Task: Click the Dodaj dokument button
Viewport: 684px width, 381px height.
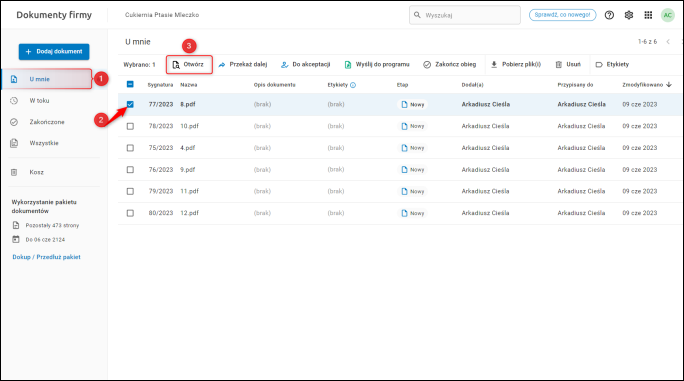Action: [x=54, y=51]
